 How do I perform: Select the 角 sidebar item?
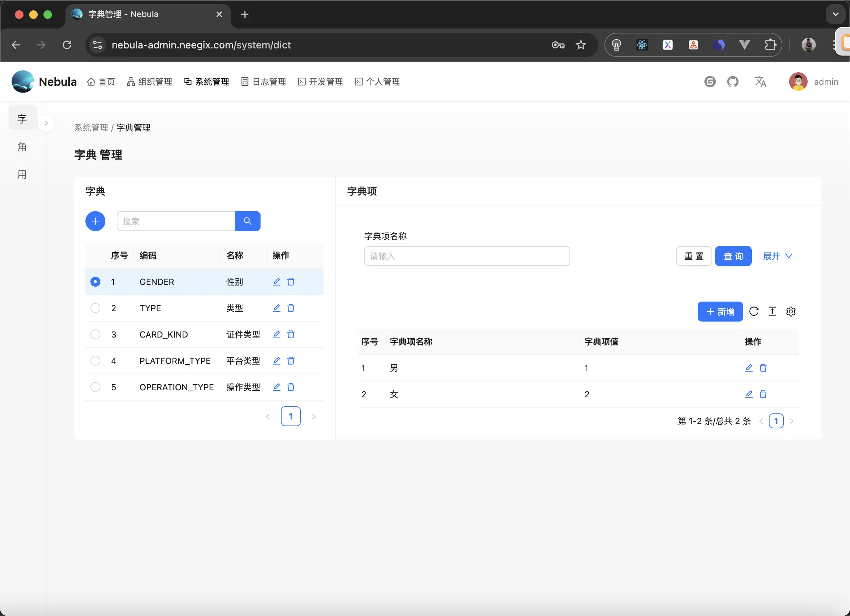22,147
